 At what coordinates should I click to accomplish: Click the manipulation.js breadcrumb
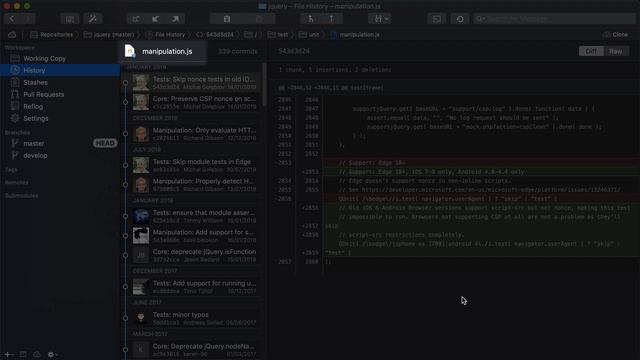point(355,35)
